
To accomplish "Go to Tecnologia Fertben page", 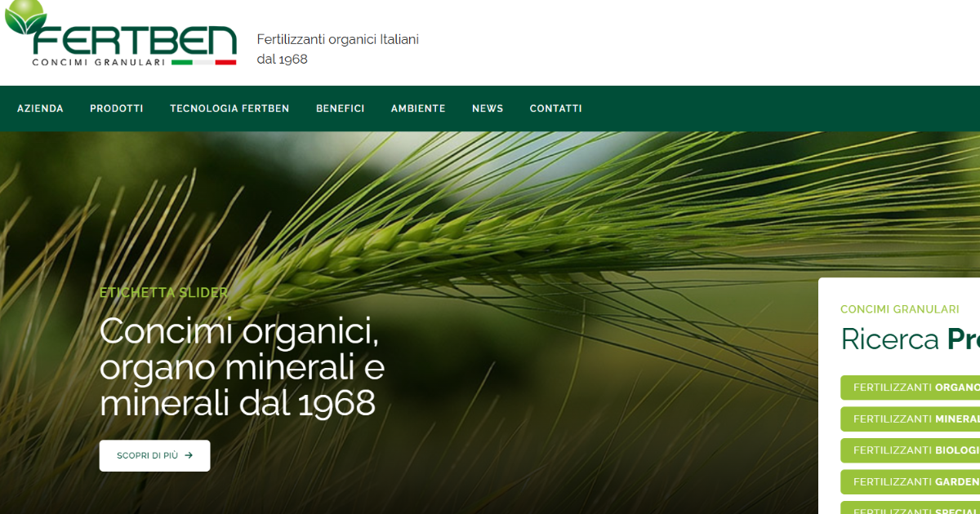I will click(229, 109).
